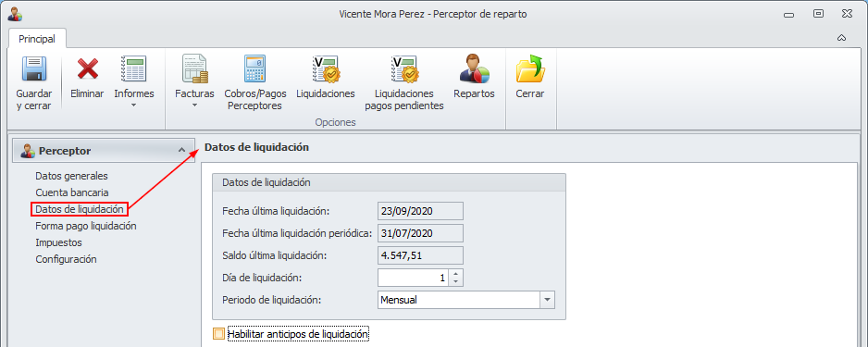Open Configuración section
This screenshot has width=868, height=347.
(x=66, y=259)
